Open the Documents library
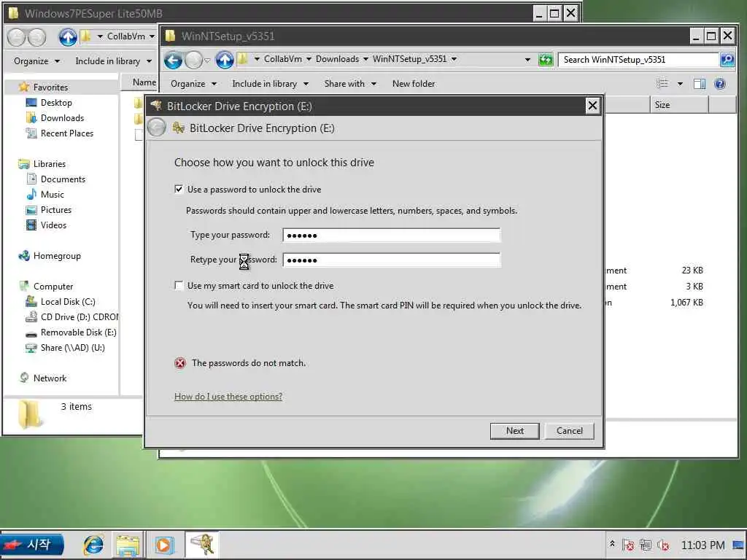 (x=63, y=179)
